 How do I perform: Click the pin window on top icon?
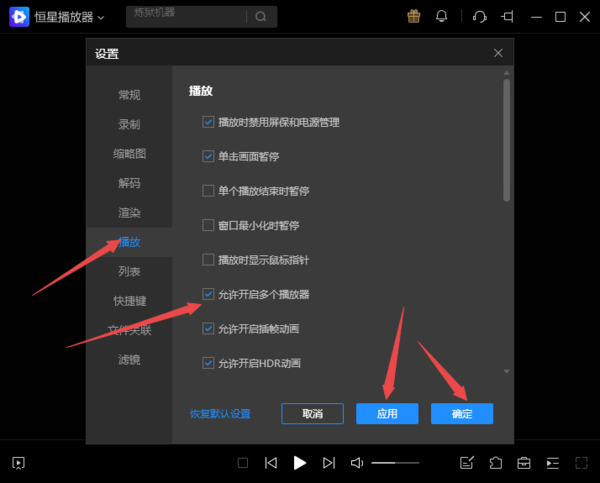(507, 17)
